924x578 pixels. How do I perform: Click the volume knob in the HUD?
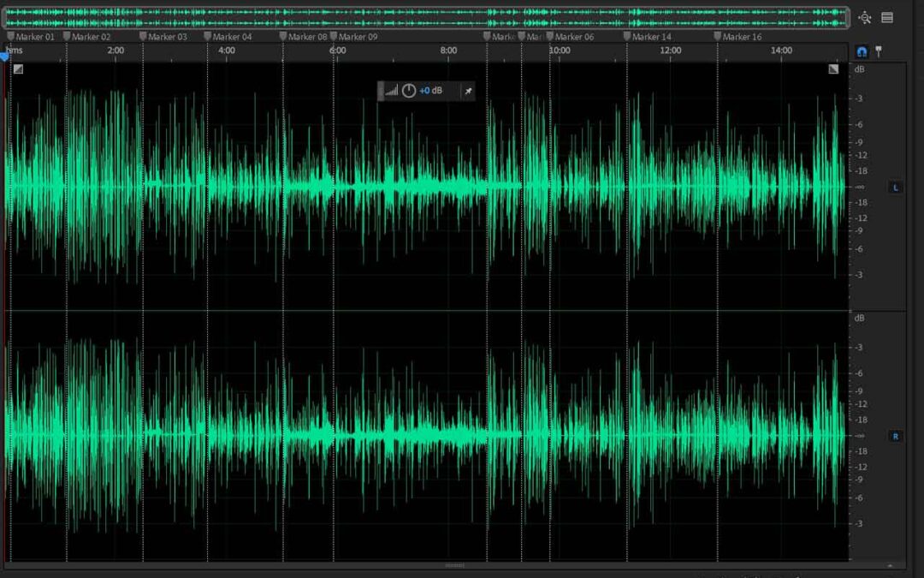[409, 91]
